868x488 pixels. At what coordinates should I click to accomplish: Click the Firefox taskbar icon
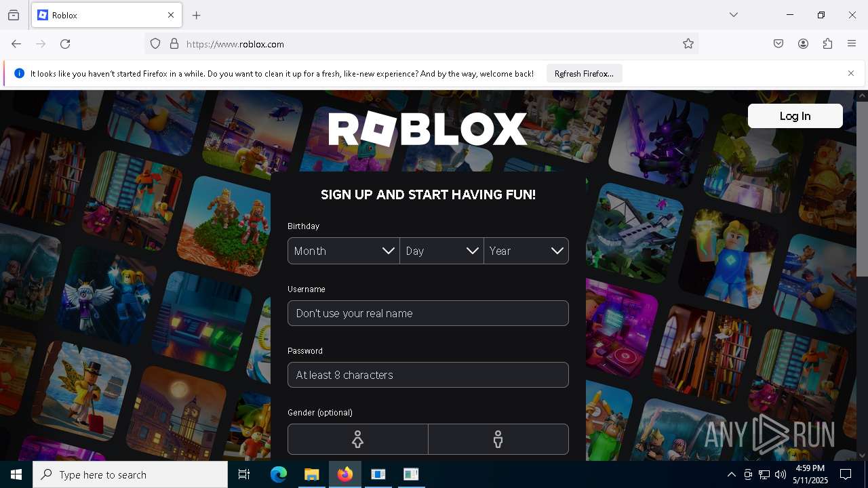click(345, 474)
